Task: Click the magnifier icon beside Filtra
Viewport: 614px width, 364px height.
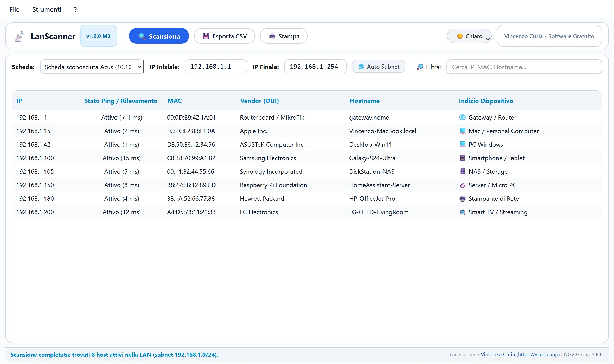Action: [420, 67]
